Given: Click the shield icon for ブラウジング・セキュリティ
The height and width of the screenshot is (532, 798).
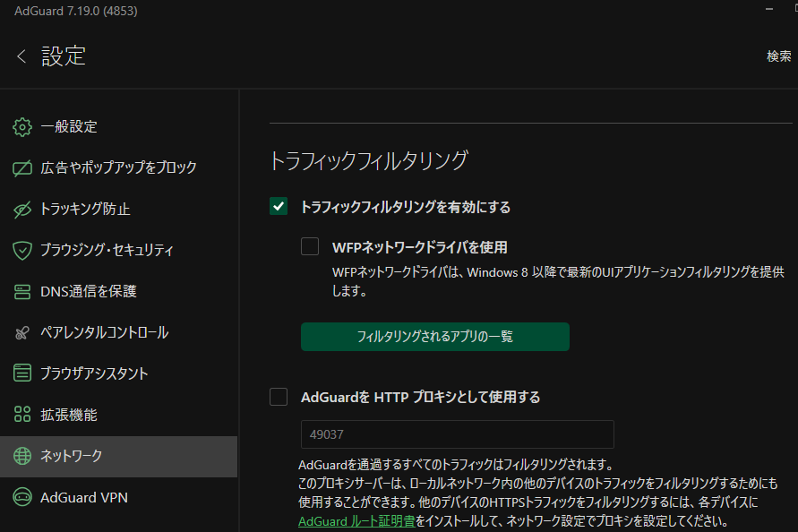Looking at the screenshot, I should pos(21,251).
